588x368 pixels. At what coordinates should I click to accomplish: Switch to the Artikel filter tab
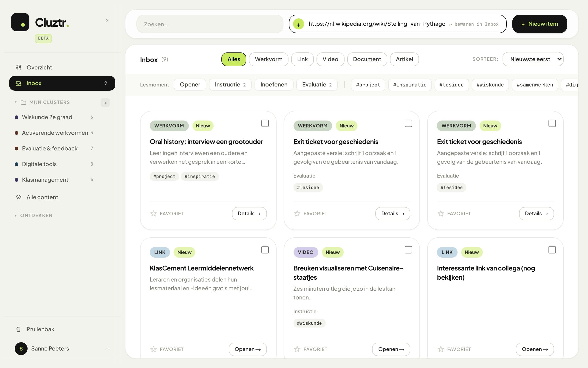404,59
